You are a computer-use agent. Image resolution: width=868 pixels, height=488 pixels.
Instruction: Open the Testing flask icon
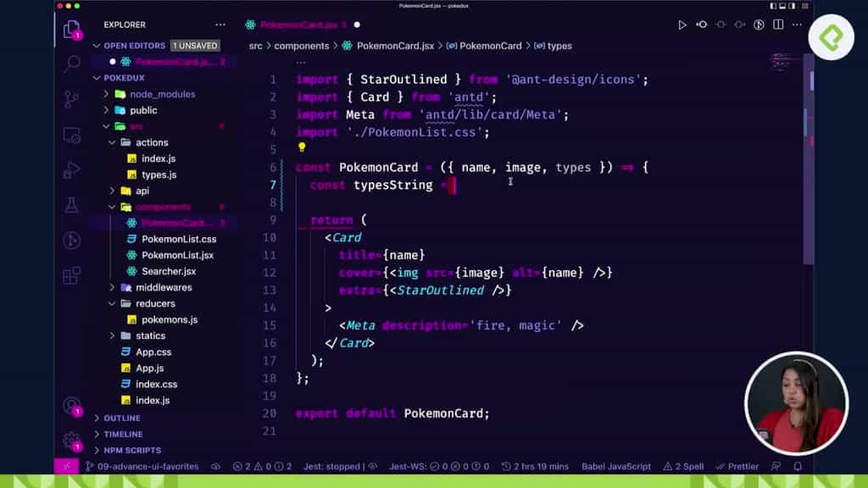point(71,204)
